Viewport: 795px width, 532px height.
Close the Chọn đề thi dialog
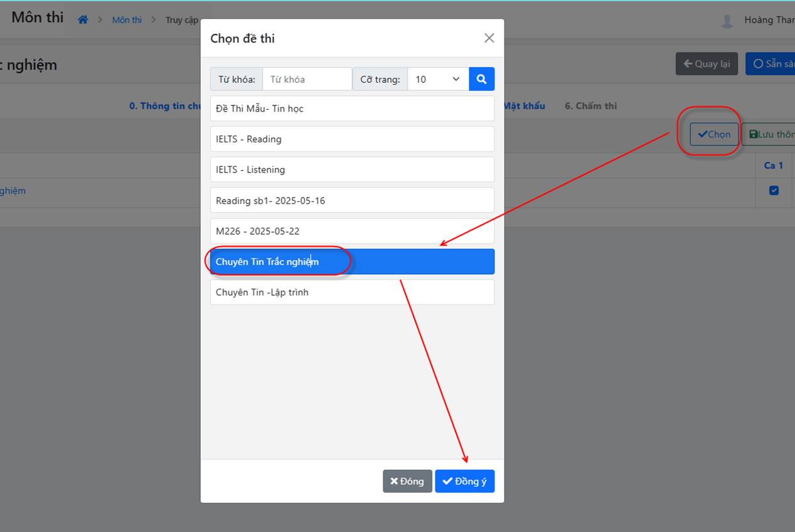point(489,38)
